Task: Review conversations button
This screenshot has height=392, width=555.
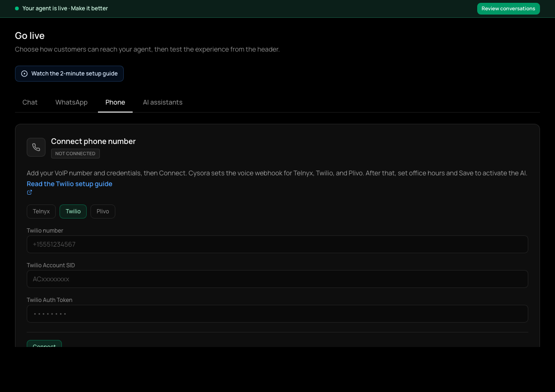Action: point(508,8)
